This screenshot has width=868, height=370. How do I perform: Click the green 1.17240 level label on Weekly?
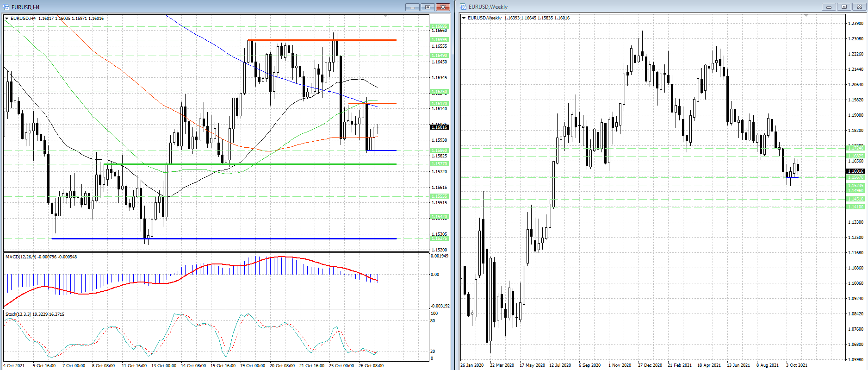[x=856, y=148]
